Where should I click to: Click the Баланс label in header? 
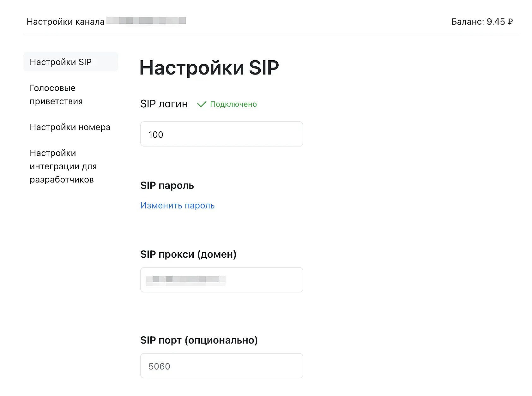coord(467,22)
